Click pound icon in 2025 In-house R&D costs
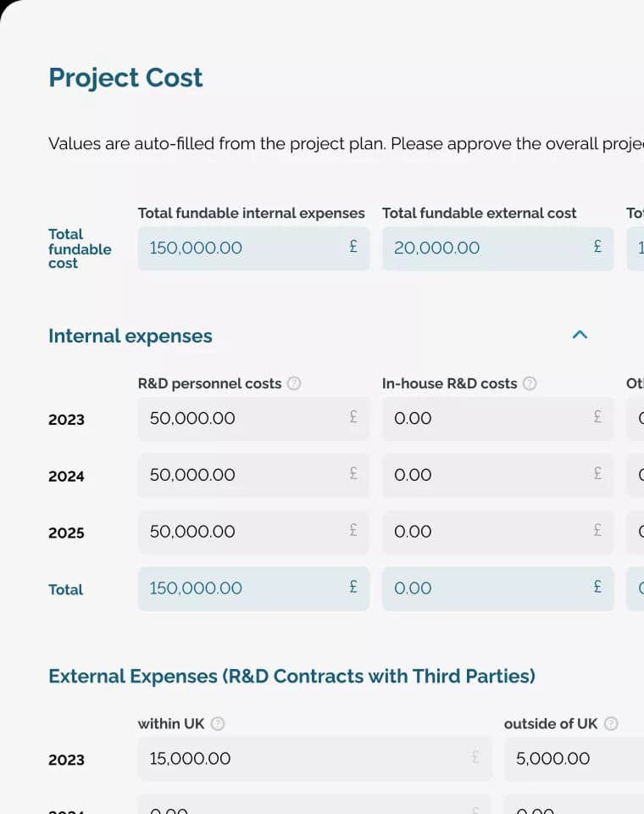This screenshot has width=644, height=814. click(x=597, y=529)
